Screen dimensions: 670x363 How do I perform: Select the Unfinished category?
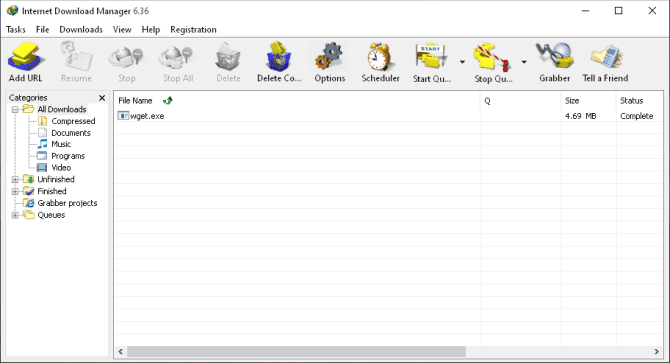[56, 179]
